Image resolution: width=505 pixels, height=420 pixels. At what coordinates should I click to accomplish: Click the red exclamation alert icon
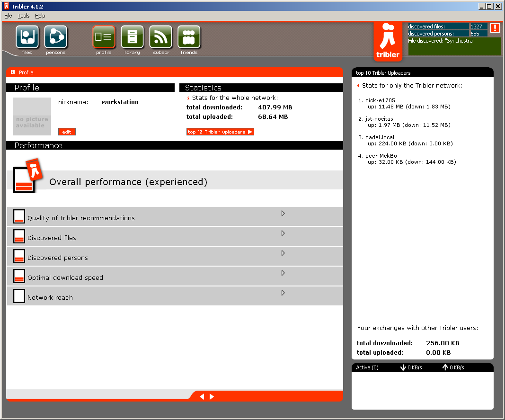[x=495, y=28]
